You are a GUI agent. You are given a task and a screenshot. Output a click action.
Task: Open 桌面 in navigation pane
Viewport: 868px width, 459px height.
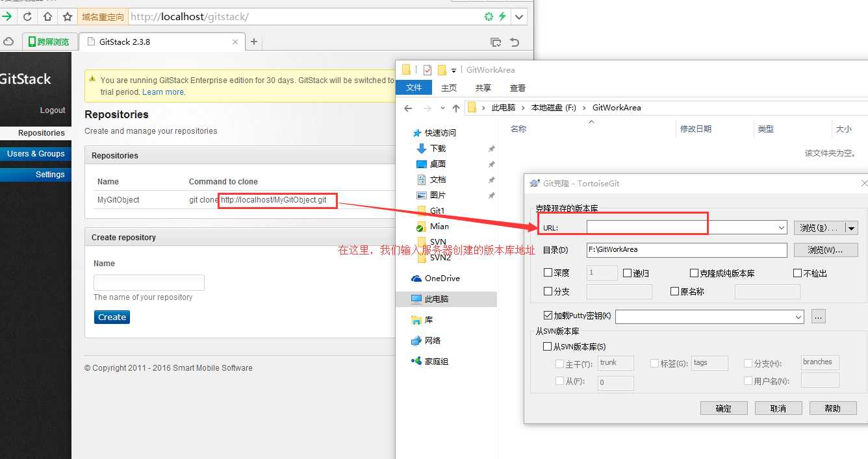point(438,164)
